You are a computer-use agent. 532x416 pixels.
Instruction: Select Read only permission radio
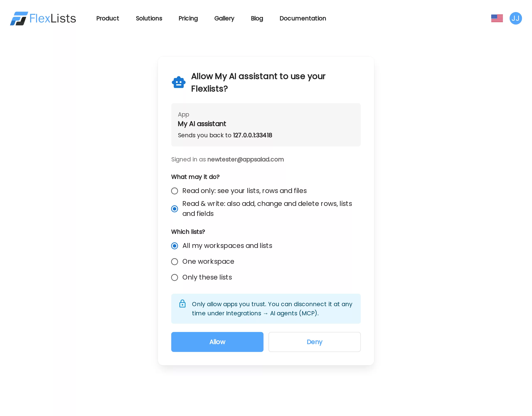[174, 191]
